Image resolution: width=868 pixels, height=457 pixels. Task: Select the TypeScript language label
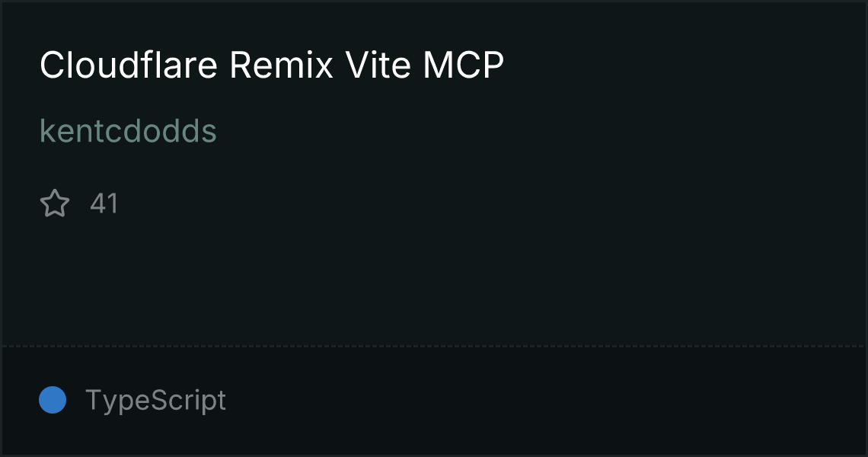coord(155,400)
